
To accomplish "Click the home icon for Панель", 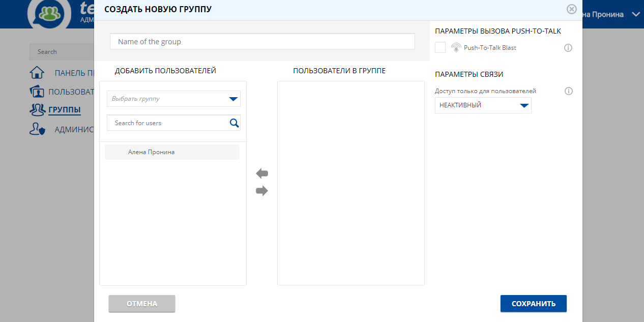I will 37,73.
